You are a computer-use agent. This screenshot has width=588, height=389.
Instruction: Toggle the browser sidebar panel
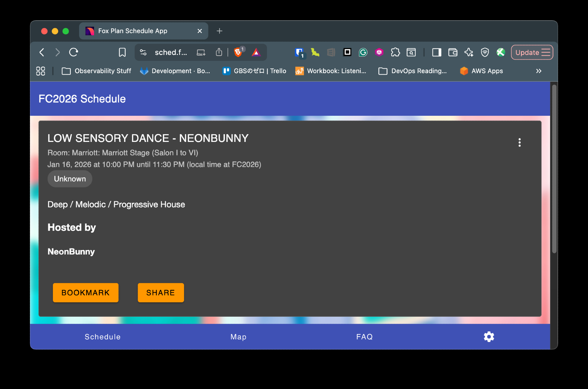pos(437,52)
